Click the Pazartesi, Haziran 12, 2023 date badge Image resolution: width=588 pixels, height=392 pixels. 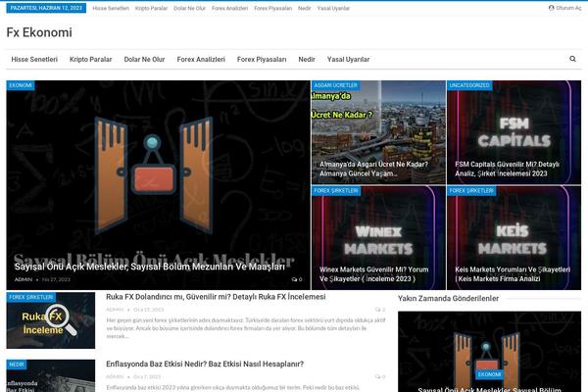pyautogui.click(x=46, y=8)
